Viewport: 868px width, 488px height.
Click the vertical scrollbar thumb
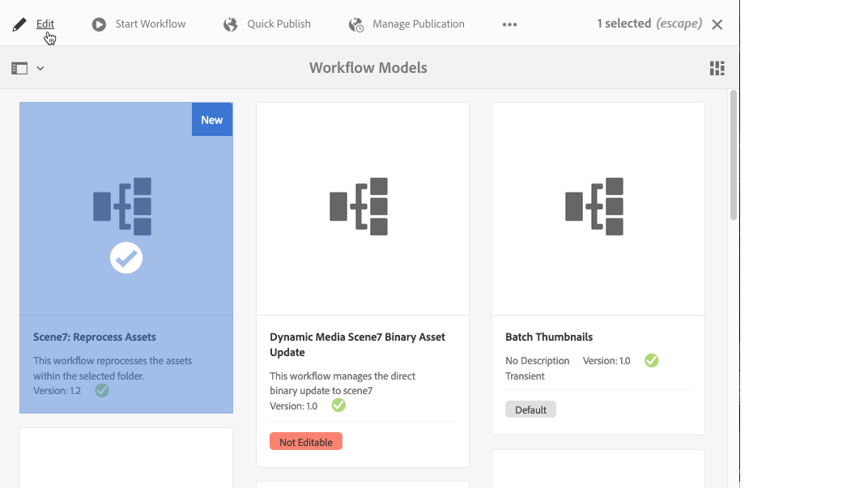coord(734,154)
